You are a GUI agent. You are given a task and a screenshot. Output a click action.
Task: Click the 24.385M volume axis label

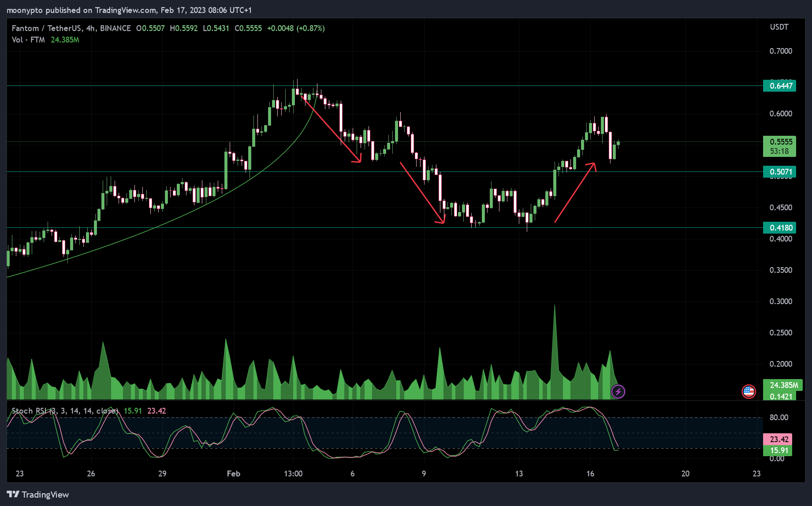[x=782, y=385]
